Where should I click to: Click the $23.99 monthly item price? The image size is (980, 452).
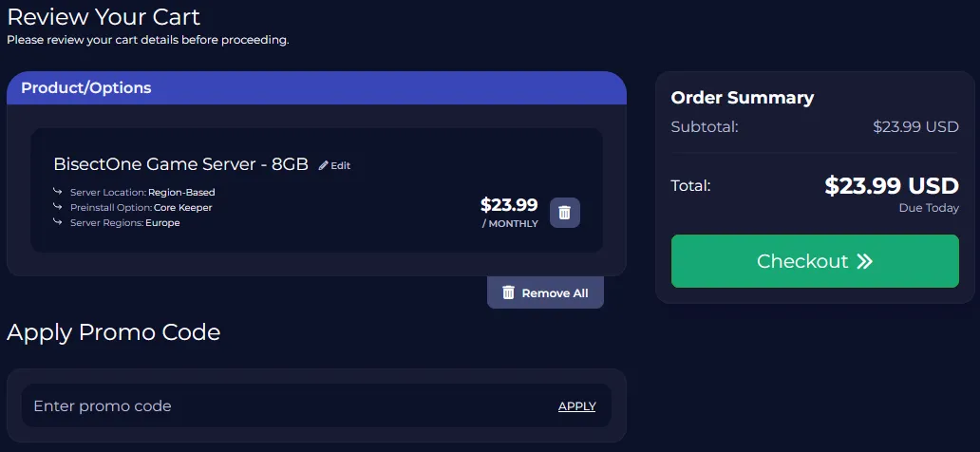click(x=509, y=205)
